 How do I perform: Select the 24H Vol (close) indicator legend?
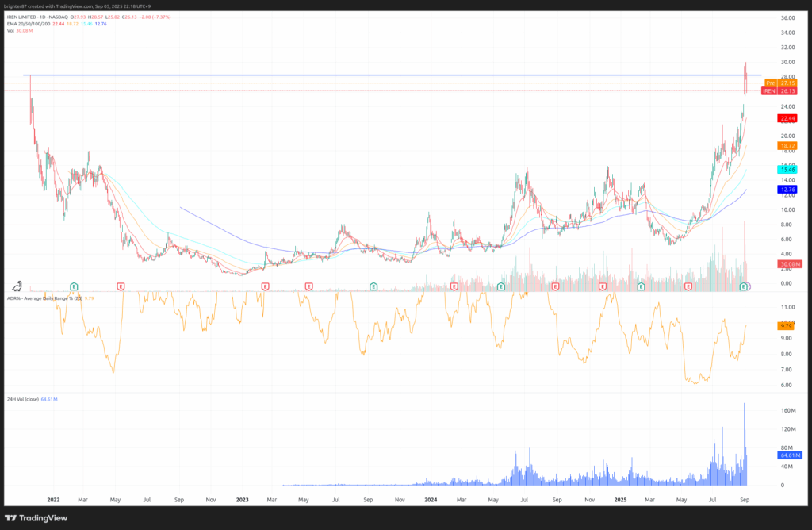[x=23, y=399]
